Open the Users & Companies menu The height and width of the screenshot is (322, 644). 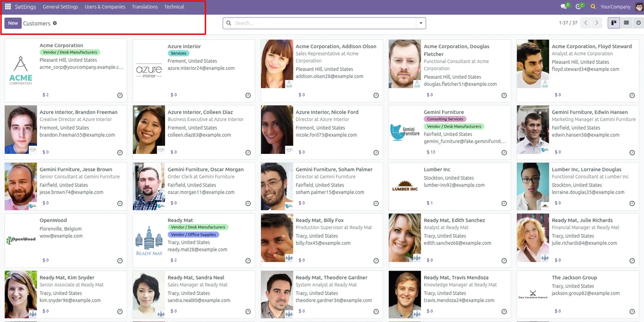point(105,7)
